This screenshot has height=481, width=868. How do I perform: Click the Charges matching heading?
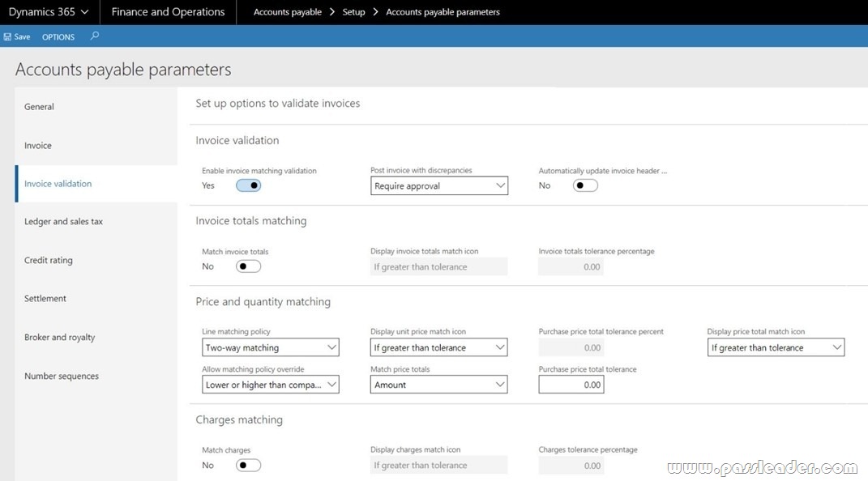(239, 419)
